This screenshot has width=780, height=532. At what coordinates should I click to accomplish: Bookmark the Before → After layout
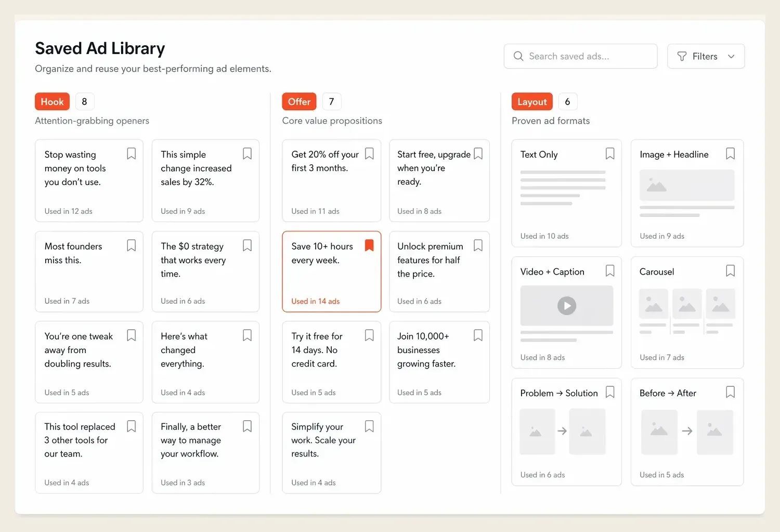[x=731, y=392]
